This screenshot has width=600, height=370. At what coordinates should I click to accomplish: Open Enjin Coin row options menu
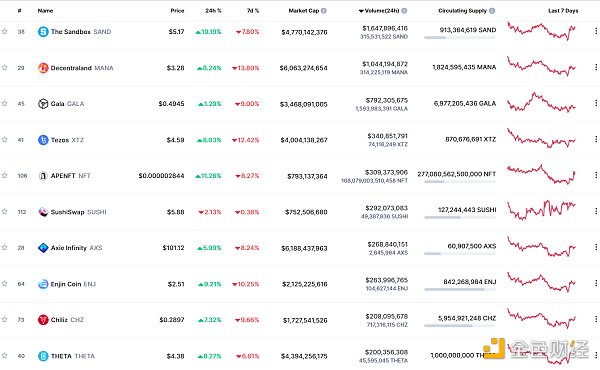(596, 283)
